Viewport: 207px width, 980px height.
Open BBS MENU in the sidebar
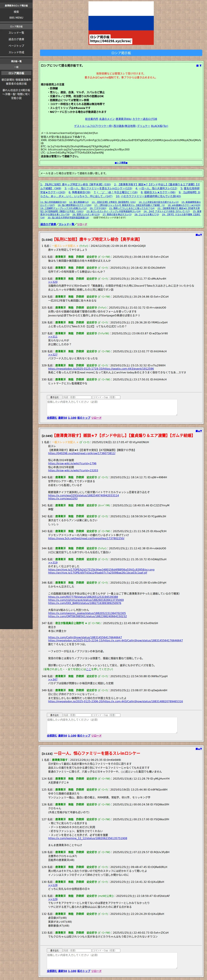tap(16, 17)
